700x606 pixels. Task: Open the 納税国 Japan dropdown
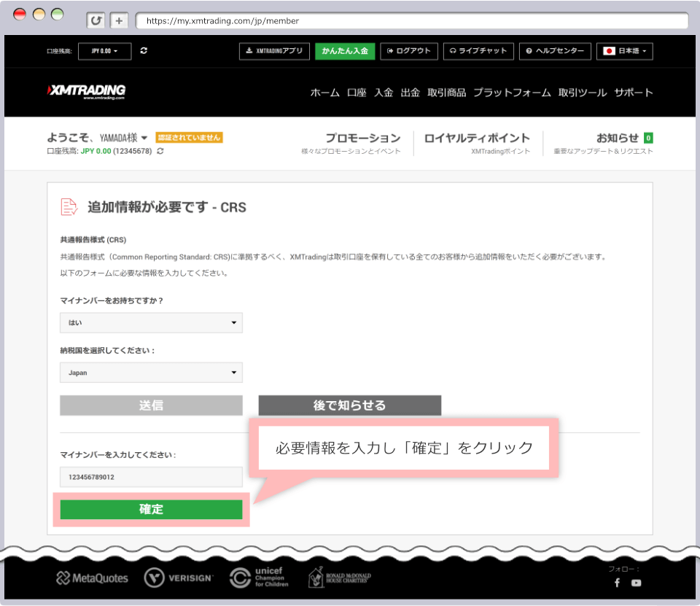tap(152, 373)
